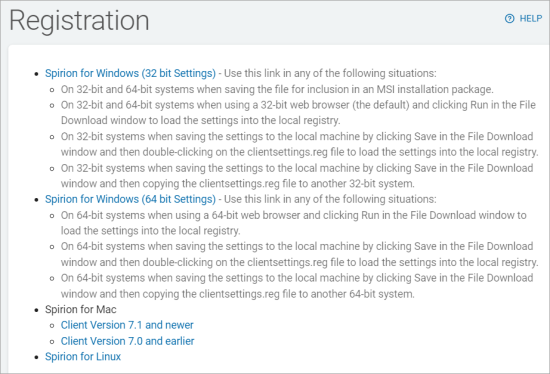Viewport: 550px width, 374px height.
Task: Click the question mark help icon
Action: click(509, 19)
